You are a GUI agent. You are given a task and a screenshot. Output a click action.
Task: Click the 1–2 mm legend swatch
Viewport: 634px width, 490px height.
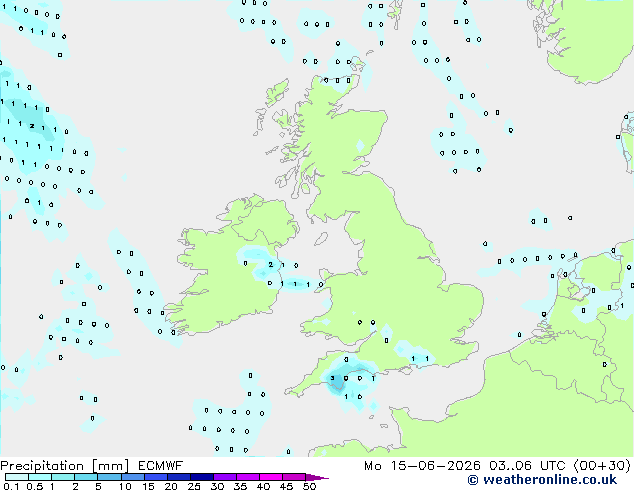63,477
